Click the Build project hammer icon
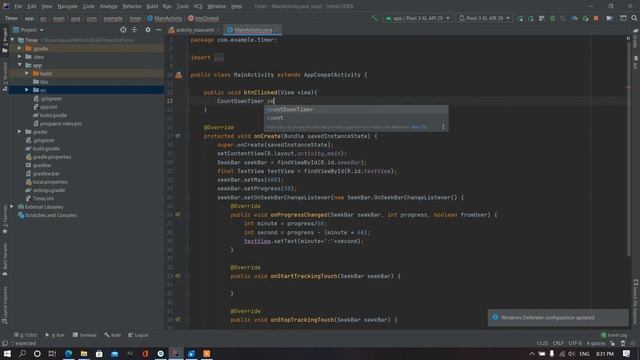640x360 pixels. click(x=374, y=18)
